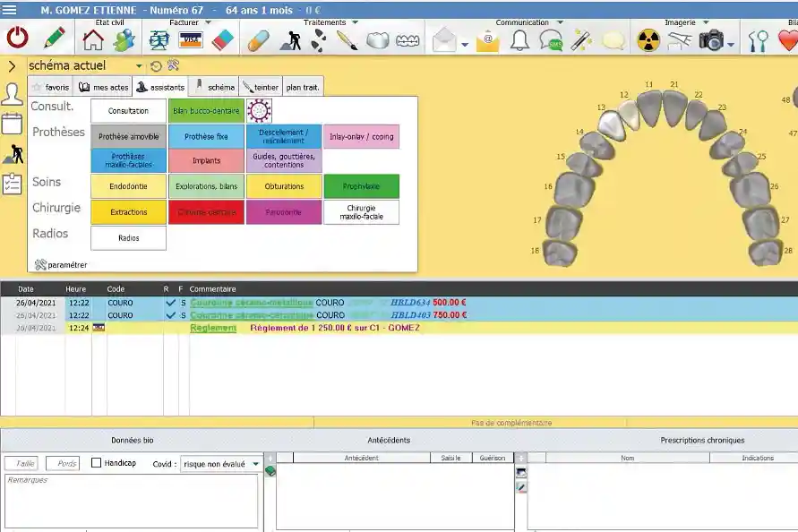Toggle the R checkmark on céramo-céramique row
The height and width of the screenshot is (532, 798).
pos(170,315)
